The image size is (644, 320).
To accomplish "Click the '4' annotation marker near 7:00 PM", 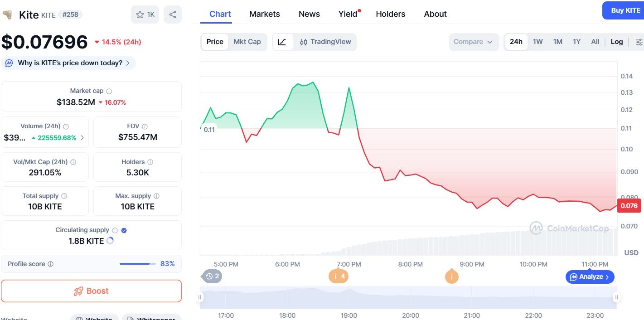I will (339, 276).
